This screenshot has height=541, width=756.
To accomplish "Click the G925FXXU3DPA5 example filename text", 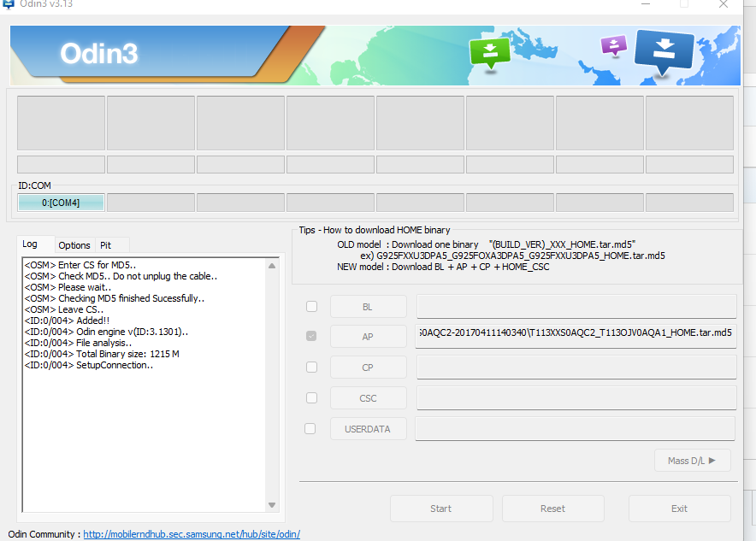I will pyautogui.click(x=521, y=256).
